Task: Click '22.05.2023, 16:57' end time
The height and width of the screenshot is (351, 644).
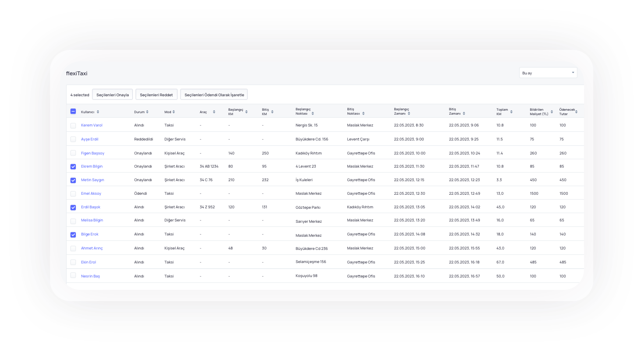Action: 465,276
